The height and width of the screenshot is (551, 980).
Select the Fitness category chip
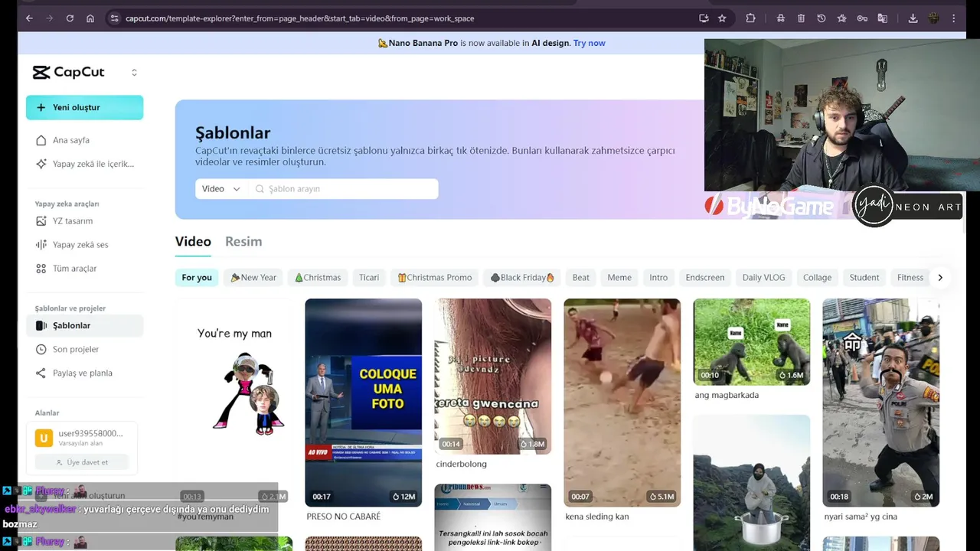[910, 277]
